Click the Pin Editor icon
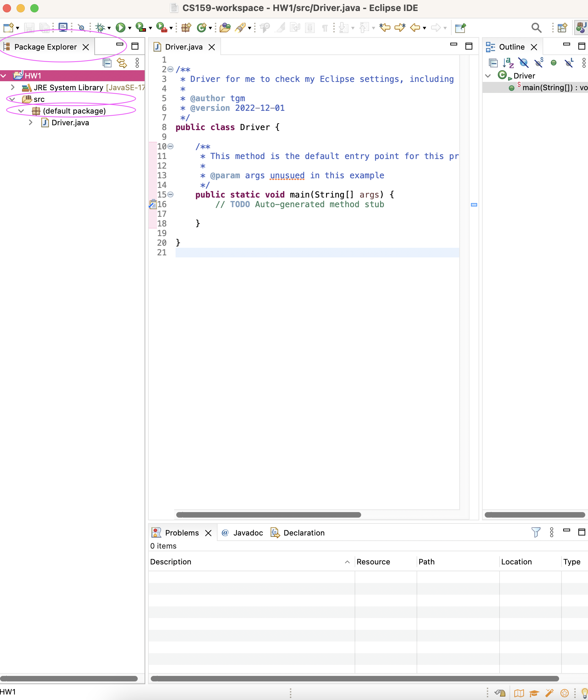Image resolution: width=588 pixels, height=700 pixels. point(460,28)
